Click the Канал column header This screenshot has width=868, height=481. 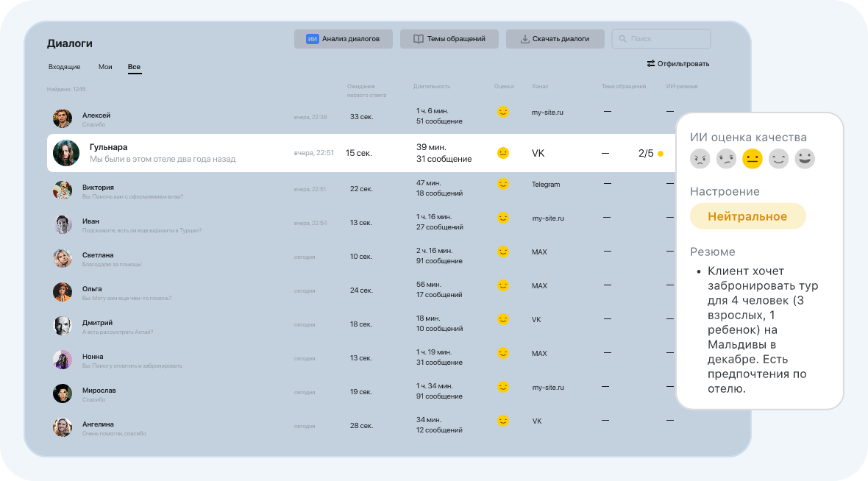tap(540, 86)
